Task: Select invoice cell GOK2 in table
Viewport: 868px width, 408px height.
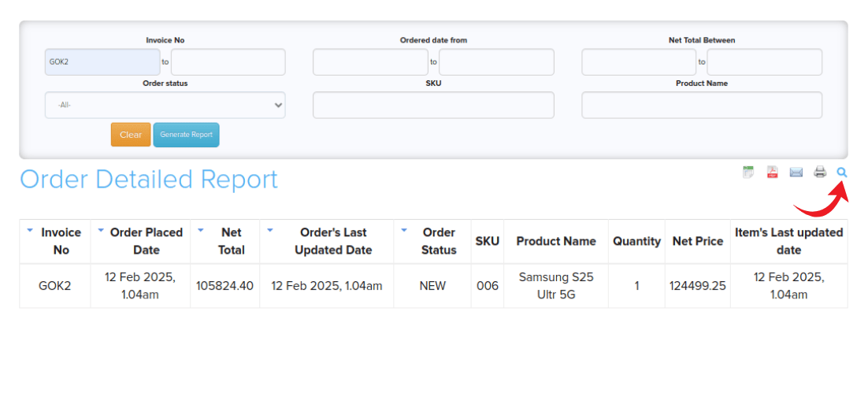Action: (55, 286)
